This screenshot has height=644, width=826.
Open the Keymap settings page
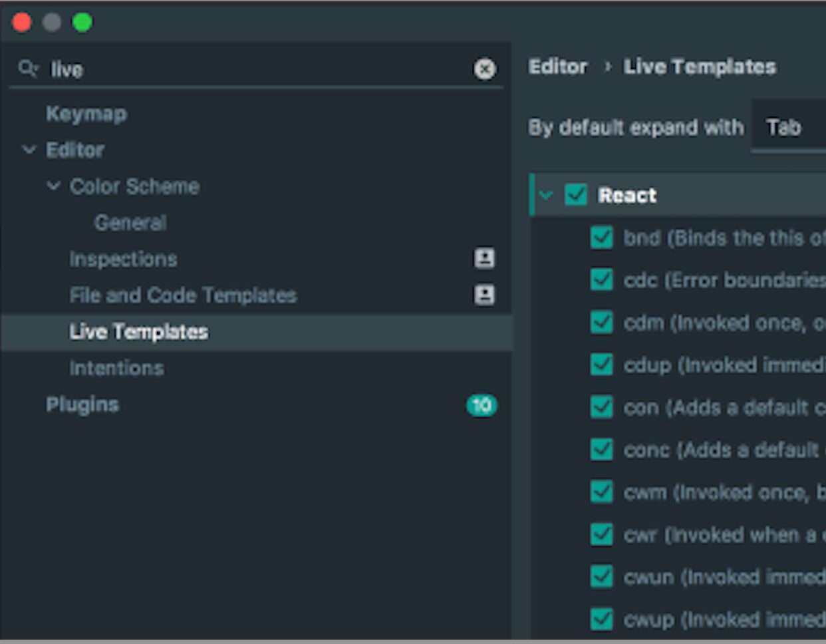click(86, 114)
